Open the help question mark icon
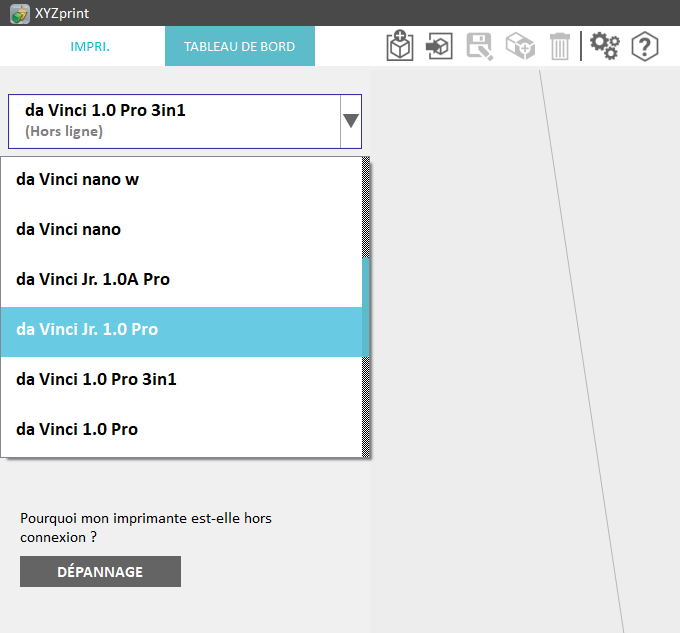 (x=645, y=46)
